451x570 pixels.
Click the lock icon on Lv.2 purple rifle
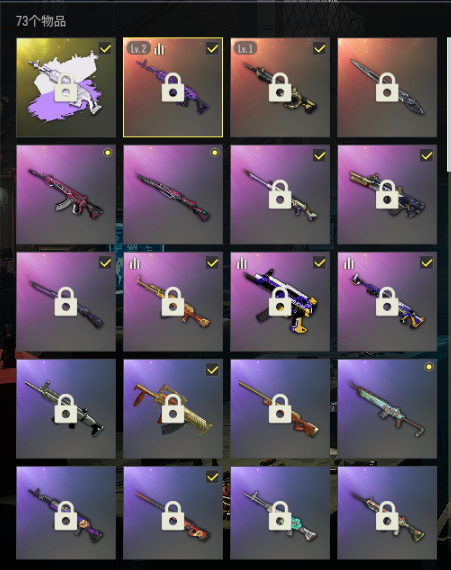click(x=173, y=87)
